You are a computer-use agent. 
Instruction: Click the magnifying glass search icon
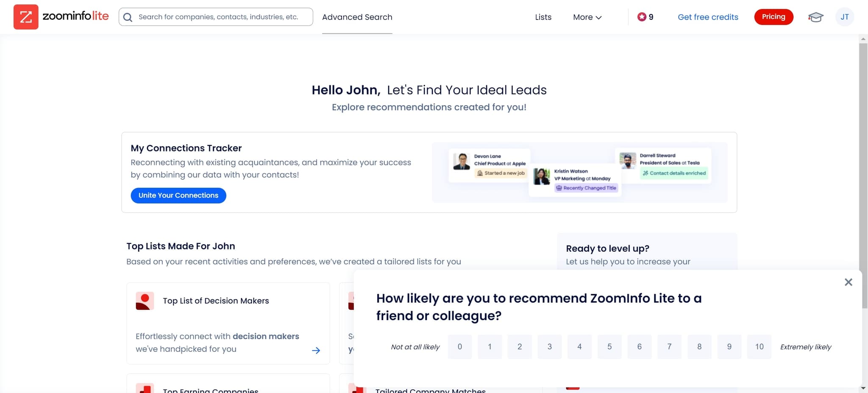[128, 17]
